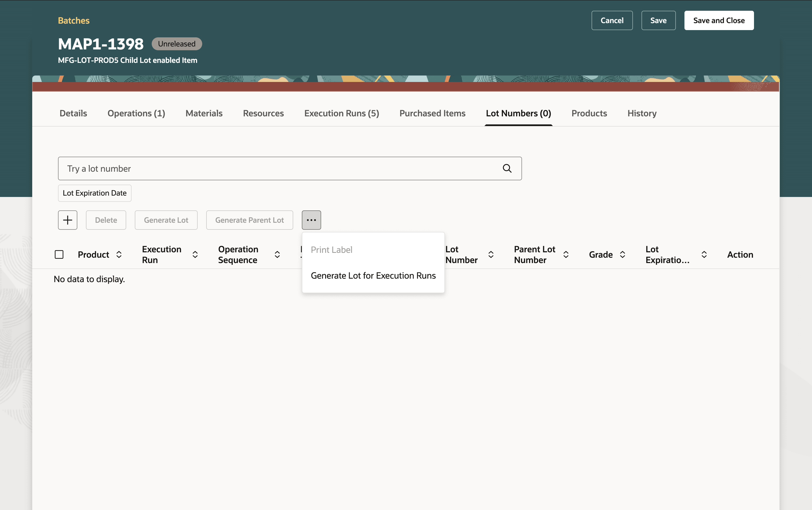812x510 pixels.
Task: Click the 'No data to display.' message
Action: coord(89,279)
